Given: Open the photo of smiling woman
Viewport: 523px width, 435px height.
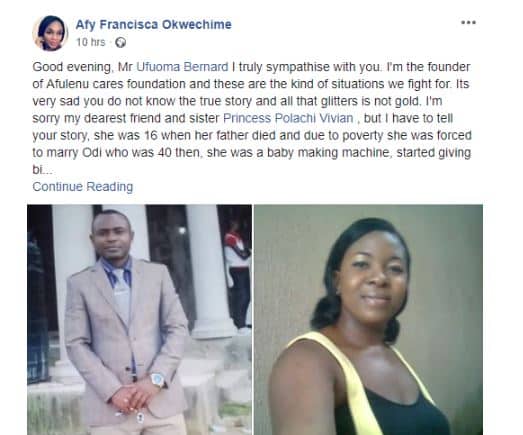Looking at the screenshot, I should pyautogui.click(x=368, y=320).
